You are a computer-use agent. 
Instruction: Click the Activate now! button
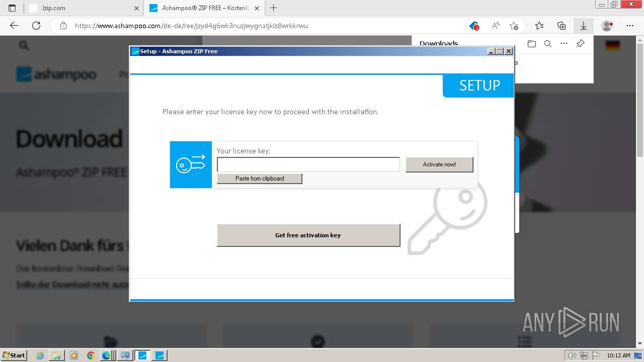(439, 164)
